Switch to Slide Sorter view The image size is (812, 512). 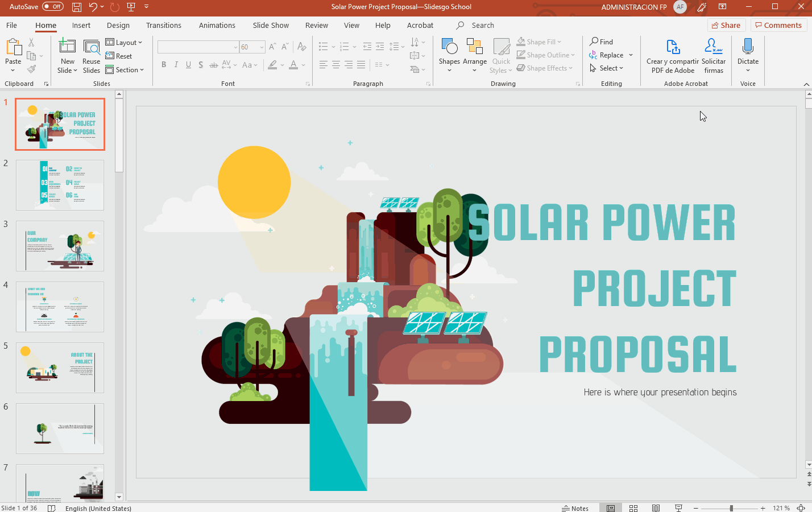coord(633,508)
